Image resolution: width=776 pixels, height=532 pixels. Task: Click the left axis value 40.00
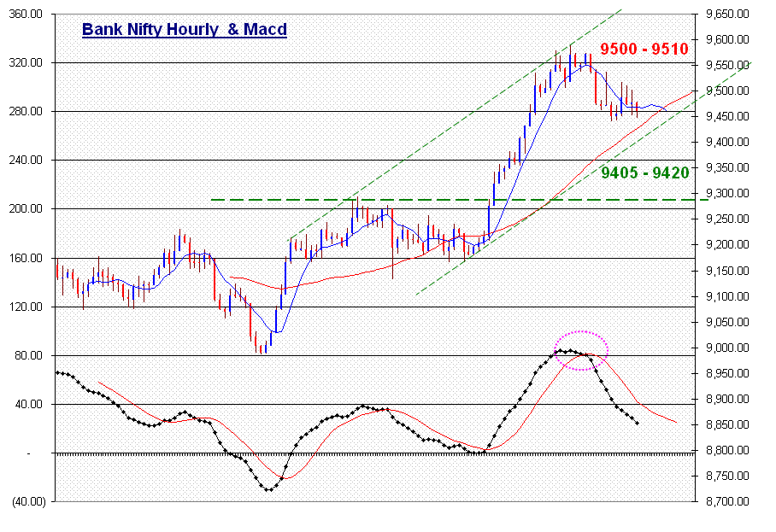[29, 405]
